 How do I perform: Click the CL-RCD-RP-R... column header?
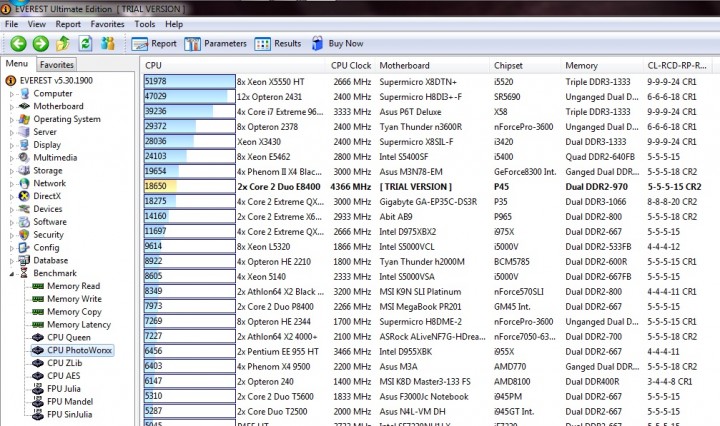(x=677, y=66)
